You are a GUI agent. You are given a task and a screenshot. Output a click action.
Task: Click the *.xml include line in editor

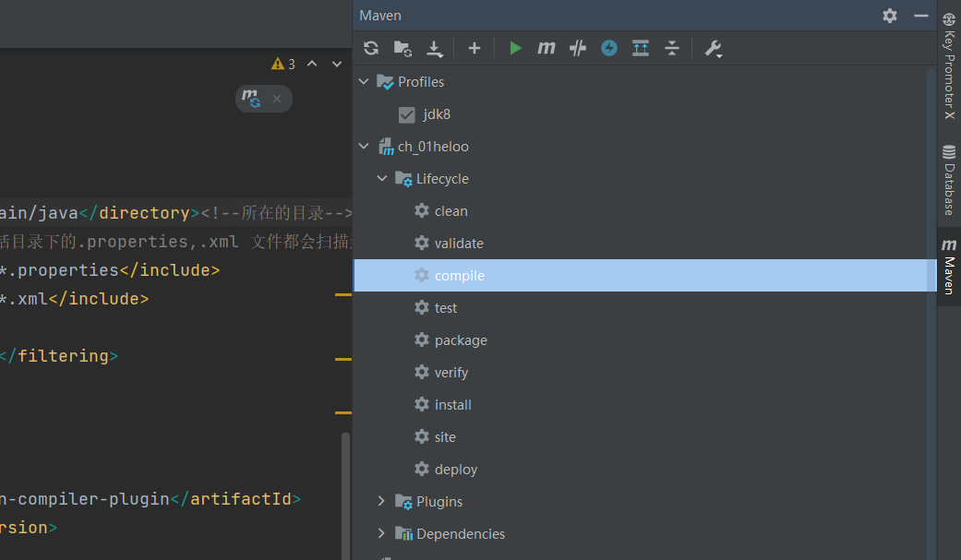(74, 299)
